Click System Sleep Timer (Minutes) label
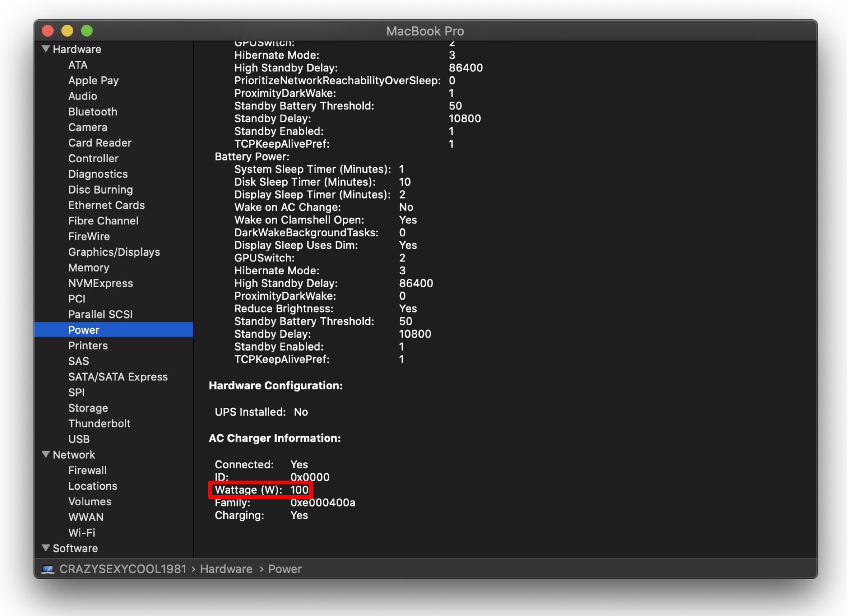The width and height of the screenshot is (847, 616). 312,169
